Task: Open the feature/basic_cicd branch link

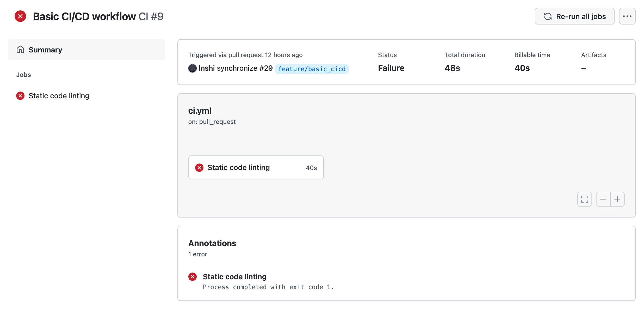Action: tap(312, 69)
